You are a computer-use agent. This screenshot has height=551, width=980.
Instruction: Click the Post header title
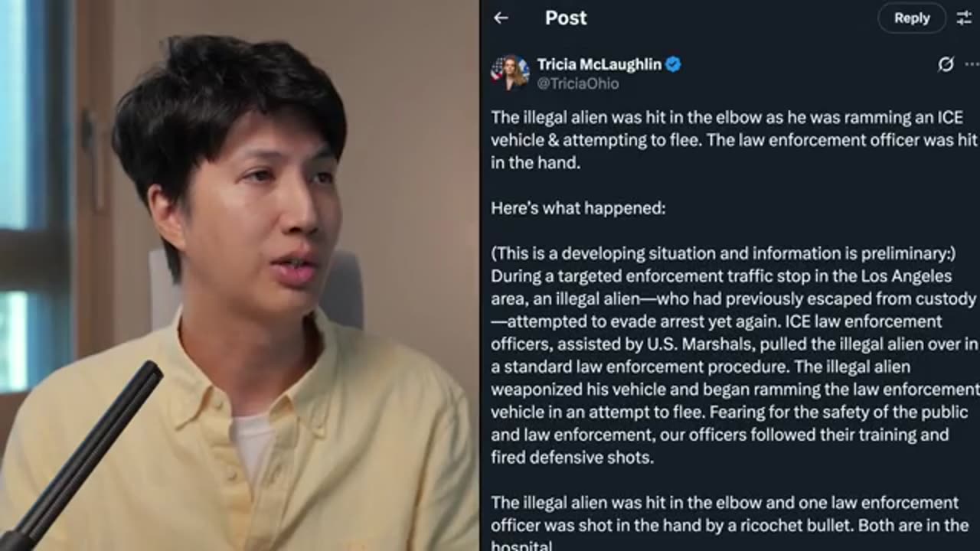pos(566,18)
